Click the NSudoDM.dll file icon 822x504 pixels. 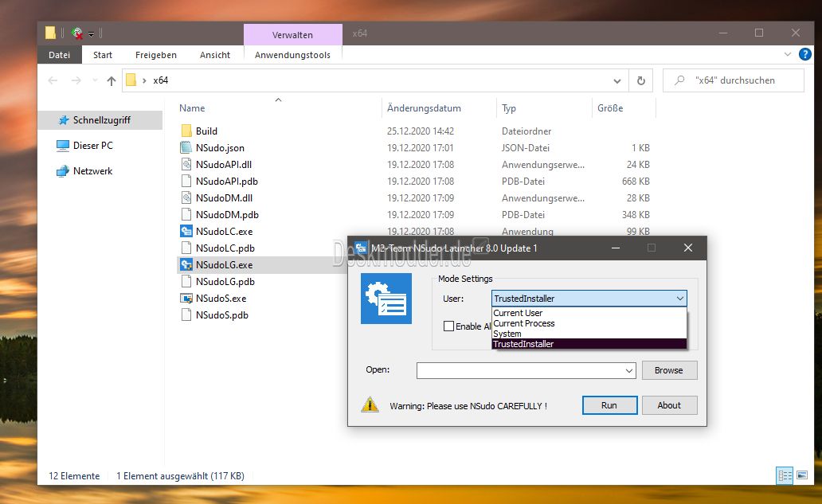(x=186, y=198)
